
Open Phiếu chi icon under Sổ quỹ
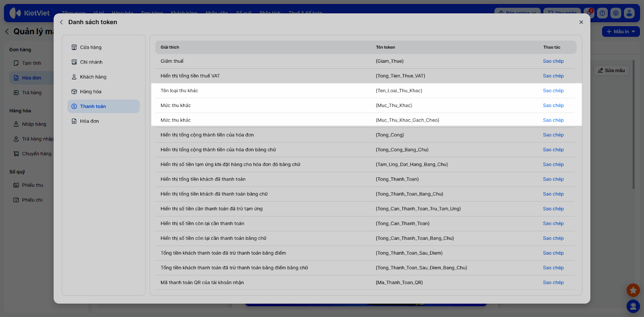pyautogui.click(x=16, y=200)
